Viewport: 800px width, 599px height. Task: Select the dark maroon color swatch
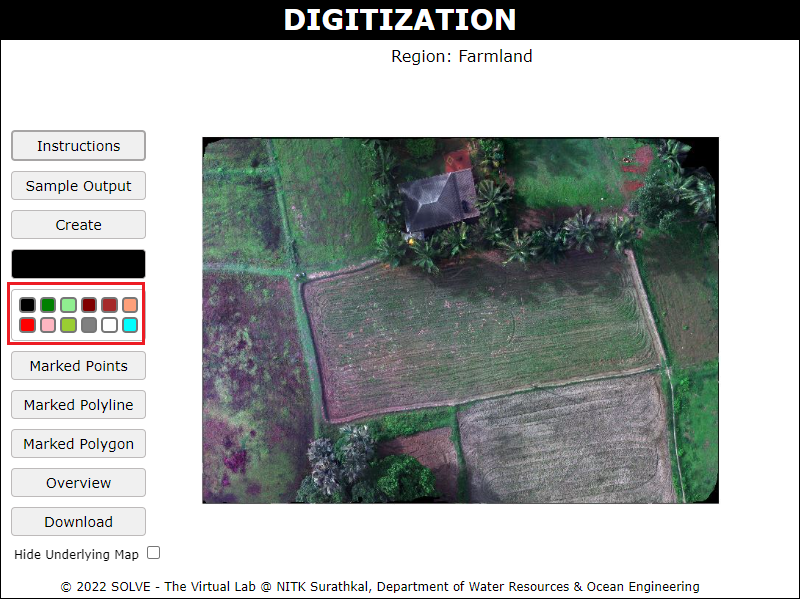coord(89,305)
